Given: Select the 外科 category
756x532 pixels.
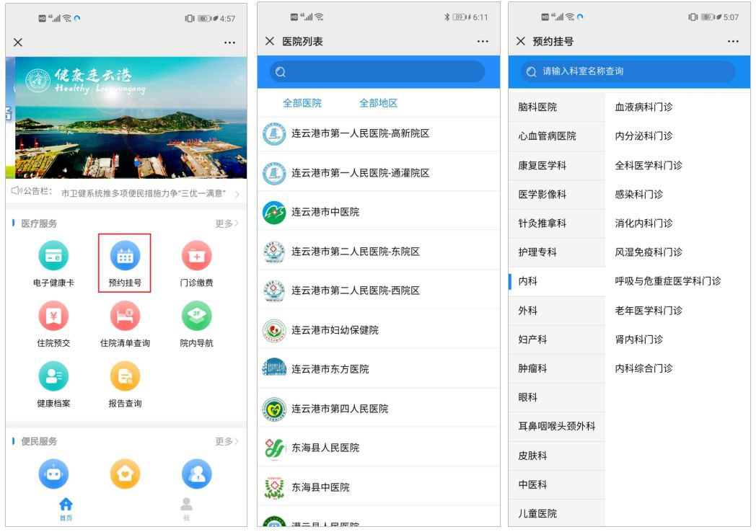Looking at the screenshot, I should [557, 310].
